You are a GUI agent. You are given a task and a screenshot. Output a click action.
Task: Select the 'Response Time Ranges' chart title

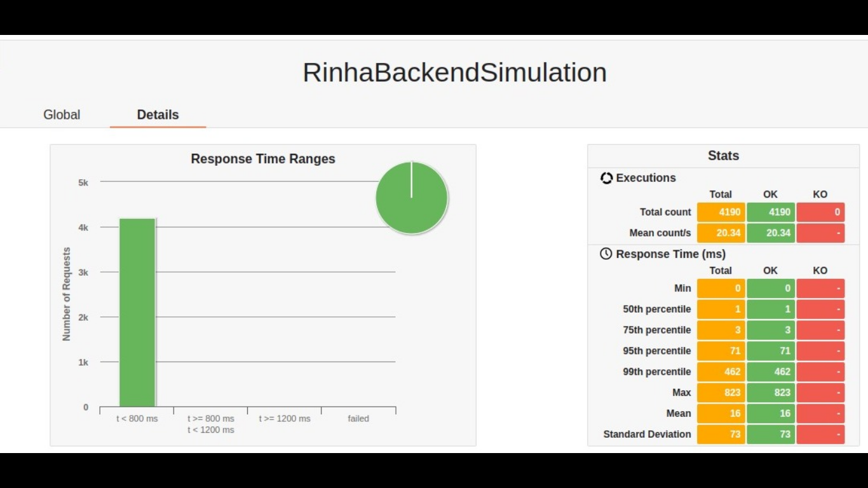coord(263,159)
